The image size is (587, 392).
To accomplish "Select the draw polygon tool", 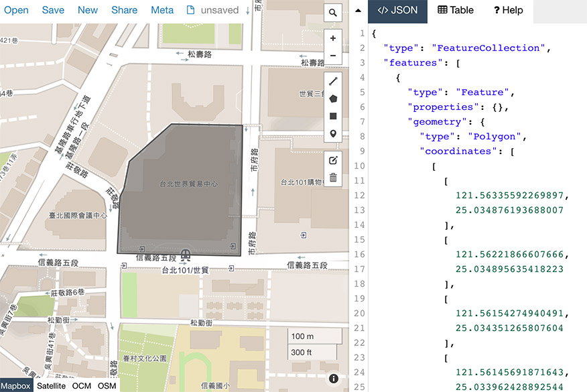I will click(x=332, y=99).
